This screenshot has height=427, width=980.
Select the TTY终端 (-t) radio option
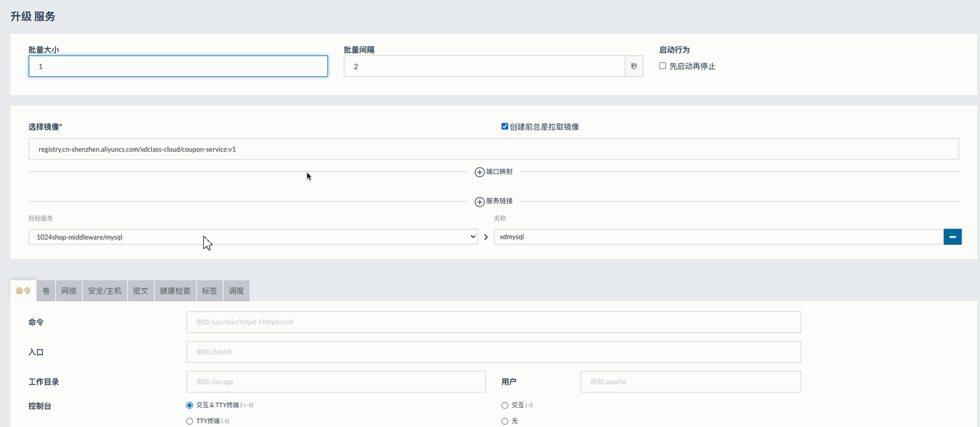coord(190,421)
